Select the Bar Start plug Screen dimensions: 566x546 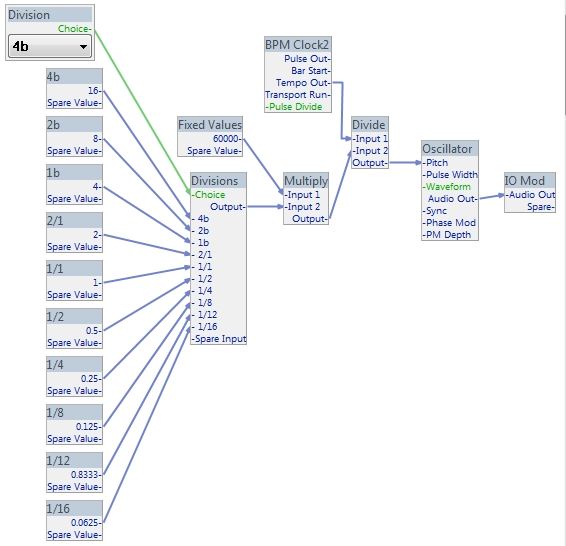click(311, 70)
